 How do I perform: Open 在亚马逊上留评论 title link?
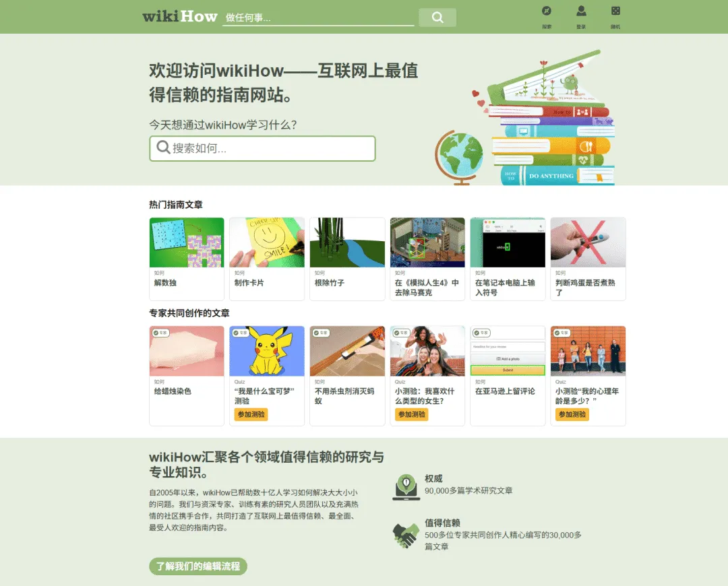[x=505, y=391]
